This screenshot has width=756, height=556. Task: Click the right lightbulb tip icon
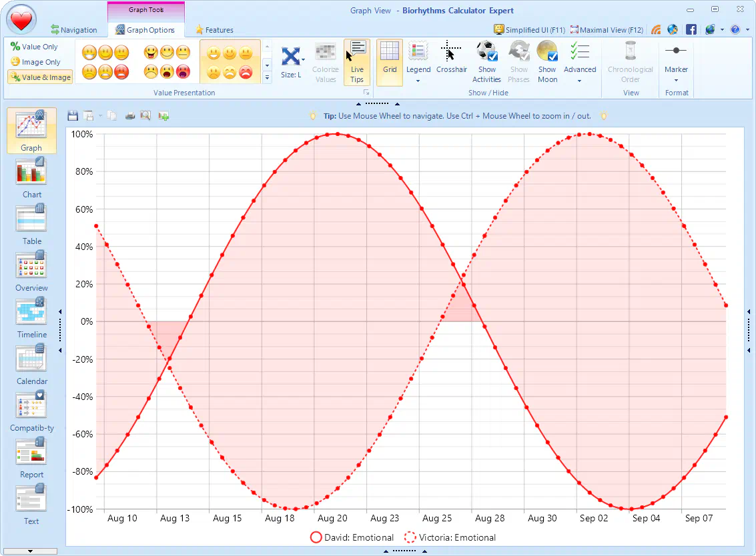click(603, 115)
